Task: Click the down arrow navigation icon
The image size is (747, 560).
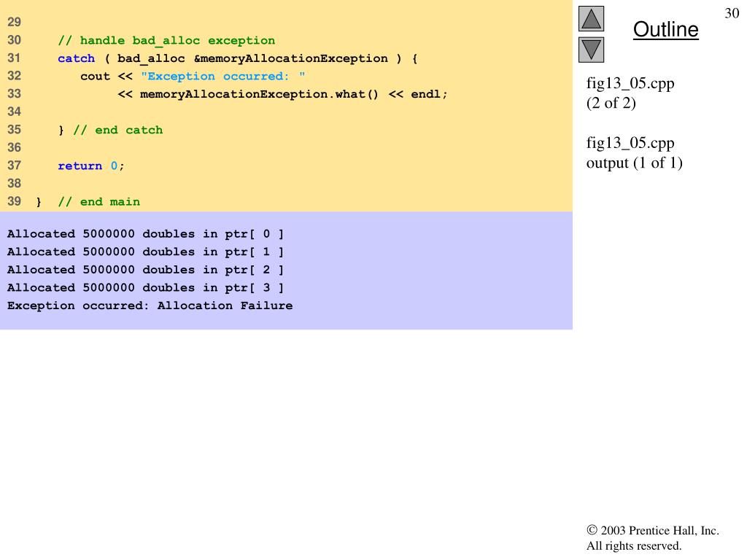Action: pyautogui.click(x=591, y=50)
